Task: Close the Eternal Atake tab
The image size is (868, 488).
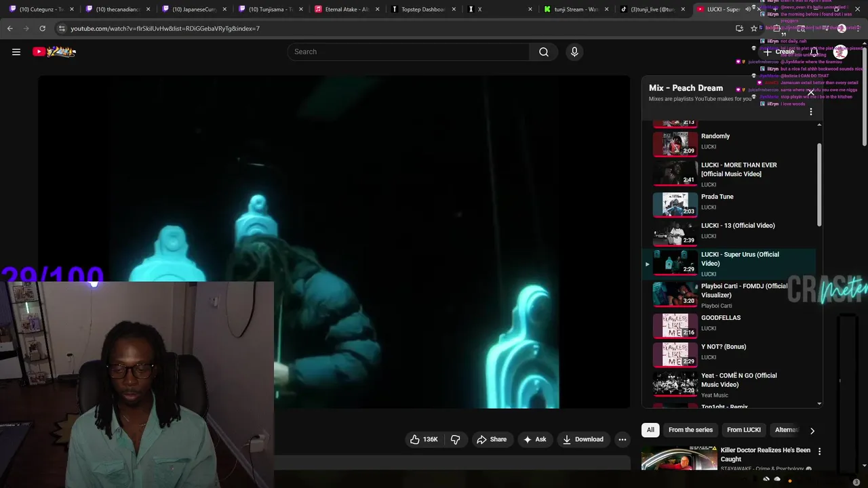Action: (x=377, y=9)
